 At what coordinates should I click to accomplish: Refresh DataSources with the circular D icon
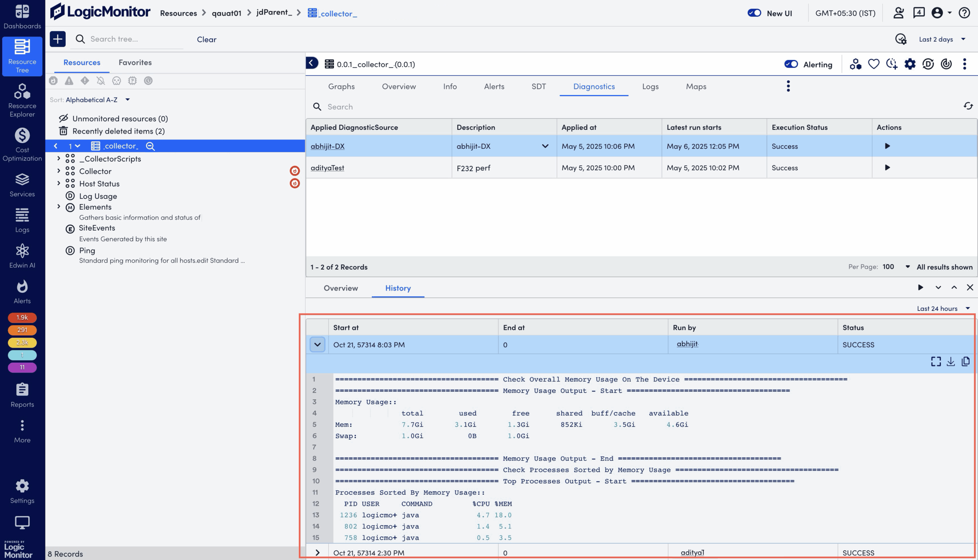(x=928, y=64)
